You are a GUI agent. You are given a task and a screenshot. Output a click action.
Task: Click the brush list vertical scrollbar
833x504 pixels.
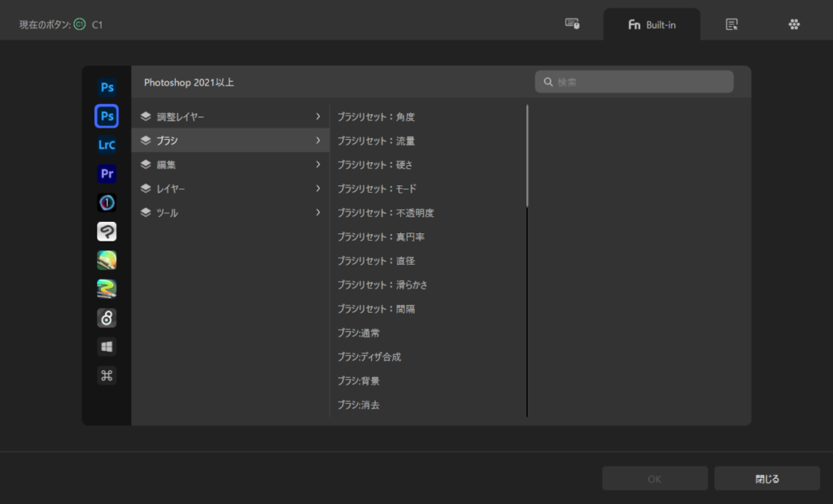tap(527, 154)
